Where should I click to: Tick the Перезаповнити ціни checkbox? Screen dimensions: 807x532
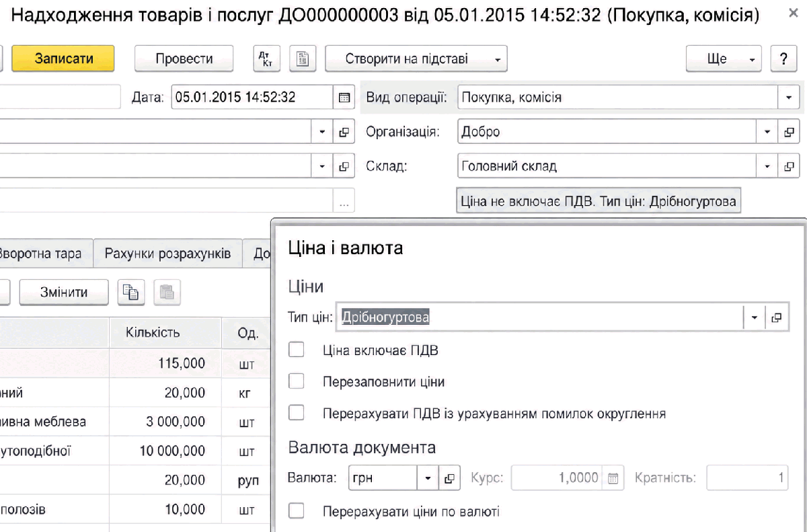pyautogui.click(x=297, y=381)
